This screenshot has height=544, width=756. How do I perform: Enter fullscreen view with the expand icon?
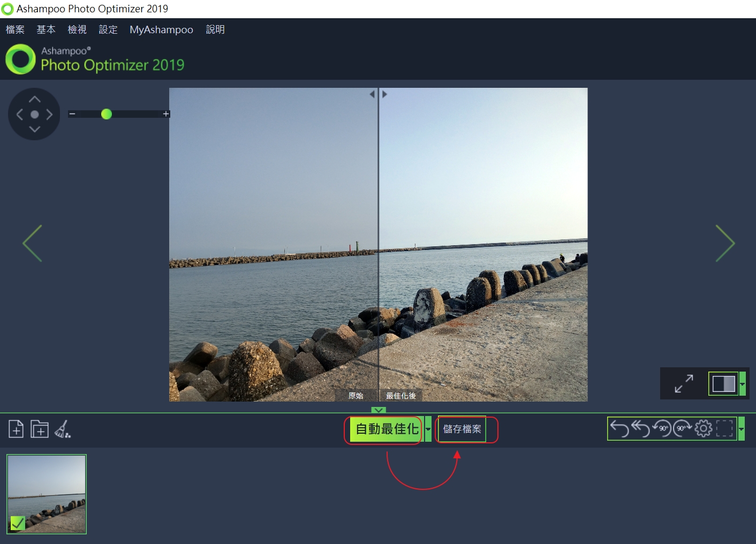point(684,383)
